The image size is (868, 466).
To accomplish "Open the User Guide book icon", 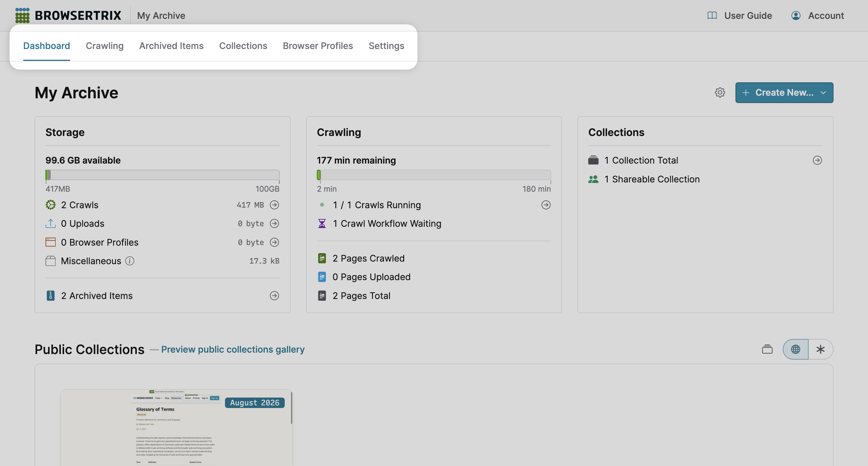I will pos(712,15).
